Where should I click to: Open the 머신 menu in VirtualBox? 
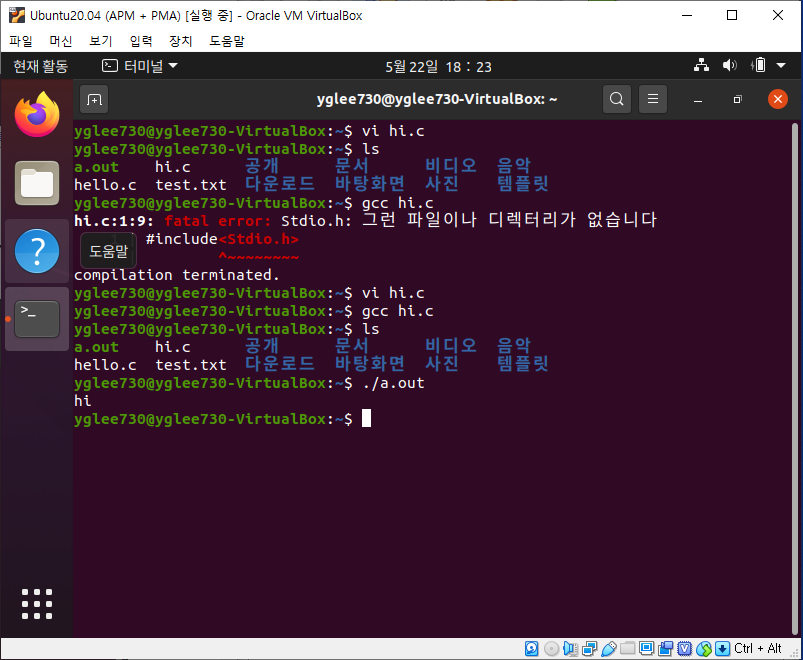60,41
